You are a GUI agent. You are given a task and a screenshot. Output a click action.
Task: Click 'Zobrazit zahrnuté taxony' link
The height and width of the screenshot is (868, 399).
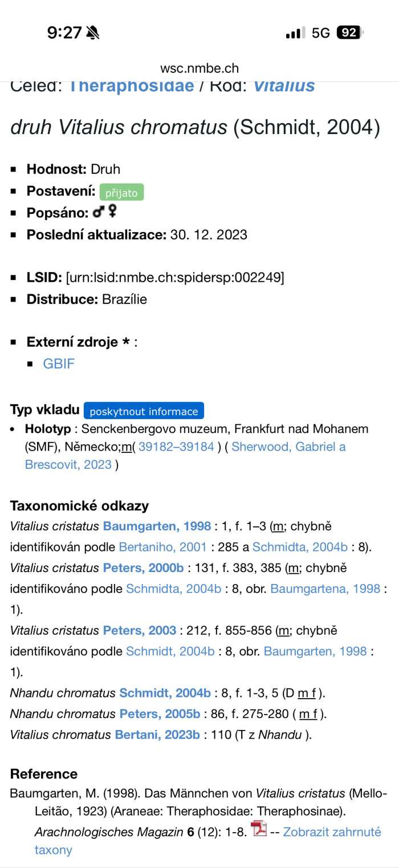(x=332, y=832)
